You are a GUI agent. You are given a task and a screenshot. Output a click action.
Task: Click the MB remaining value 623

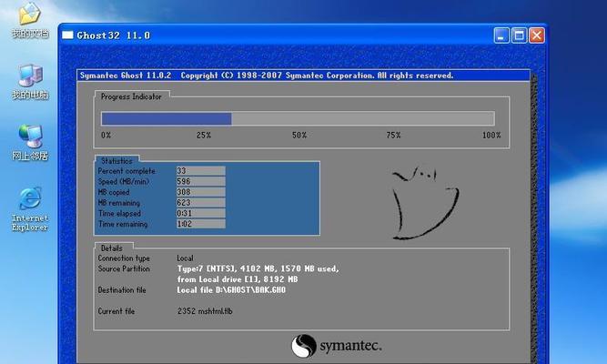pos(200,203)
